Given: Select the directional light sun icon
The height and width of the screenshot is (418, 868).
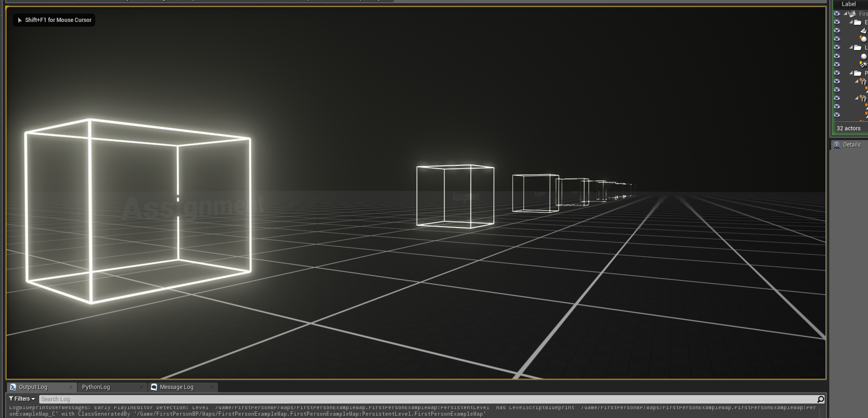Looking at the screenshot, I should coord(863,64).
